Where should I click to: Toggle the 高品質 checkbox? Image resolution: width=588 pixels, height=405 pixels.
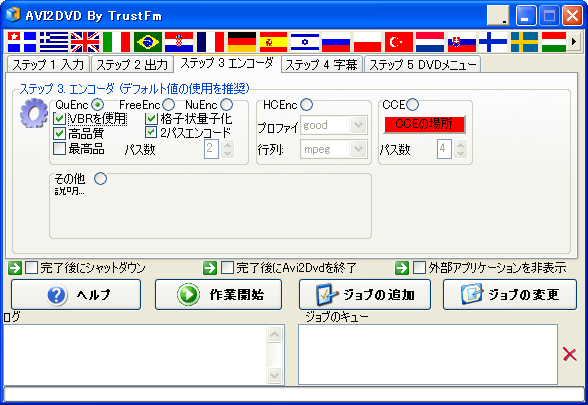point(59,134)
